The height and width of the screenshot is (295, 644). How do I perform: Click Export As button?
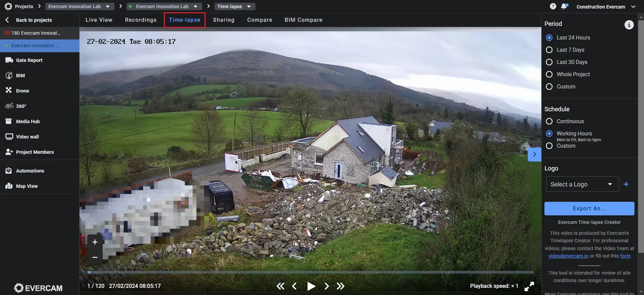coord(589,209)
